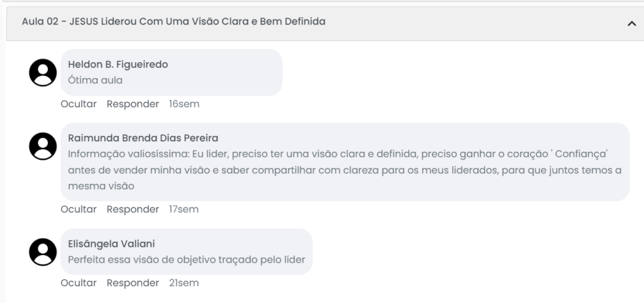Click Responder below Elisângela's comment

coord(133,283)
